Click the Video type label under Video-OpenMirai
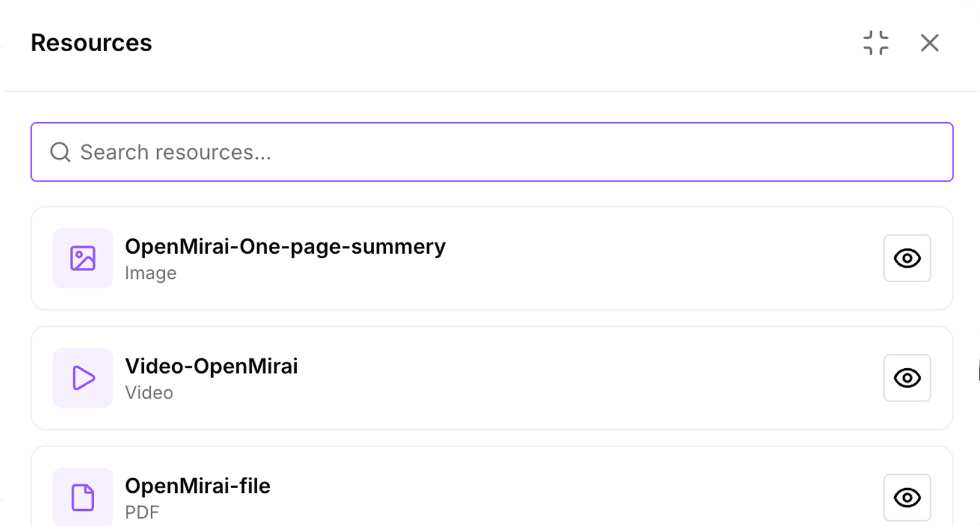 tap(149, 393)
